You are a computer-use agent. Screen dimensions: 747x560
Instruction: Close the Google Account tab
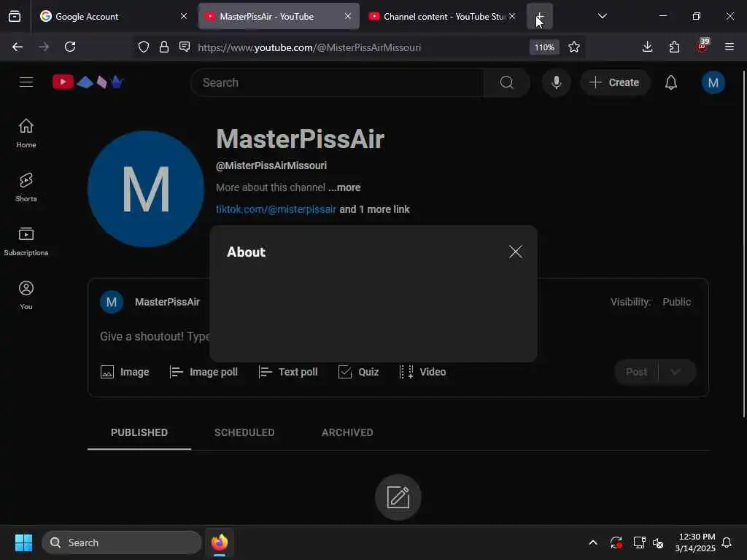click(183, 16)
